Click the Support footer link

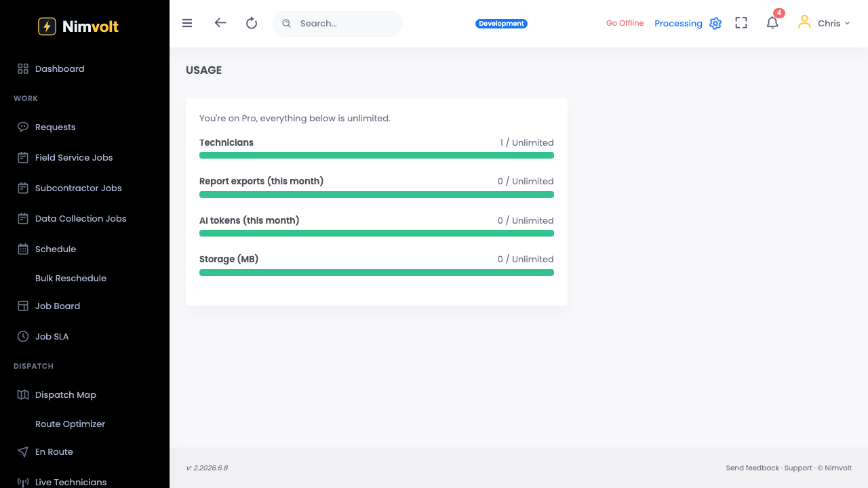tap(798, 468)
